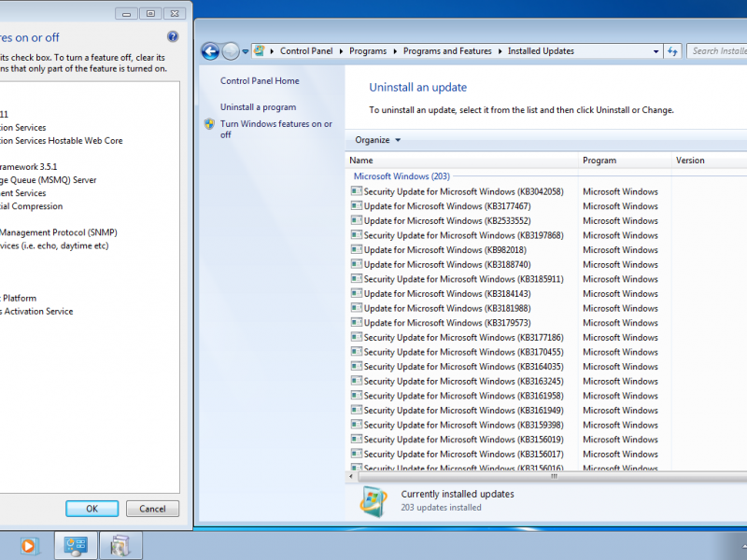Image resolution: width=747 pixels, height=560 pixels.
Task: Click the Control Panel address bar icon
Action: coord(260,50)
